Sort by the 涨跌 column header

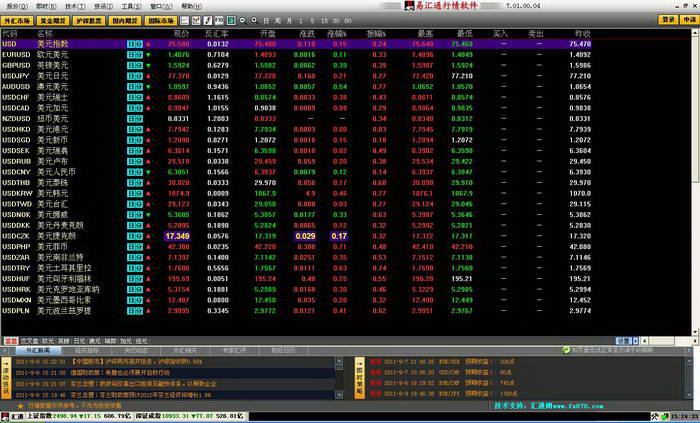pos(307,33)
